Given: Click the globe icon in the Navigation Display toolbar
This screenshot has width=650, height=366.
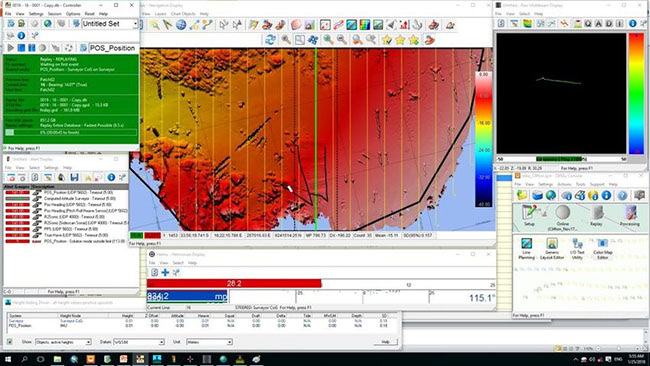Looking at the screenshot, I should point(181,25).
